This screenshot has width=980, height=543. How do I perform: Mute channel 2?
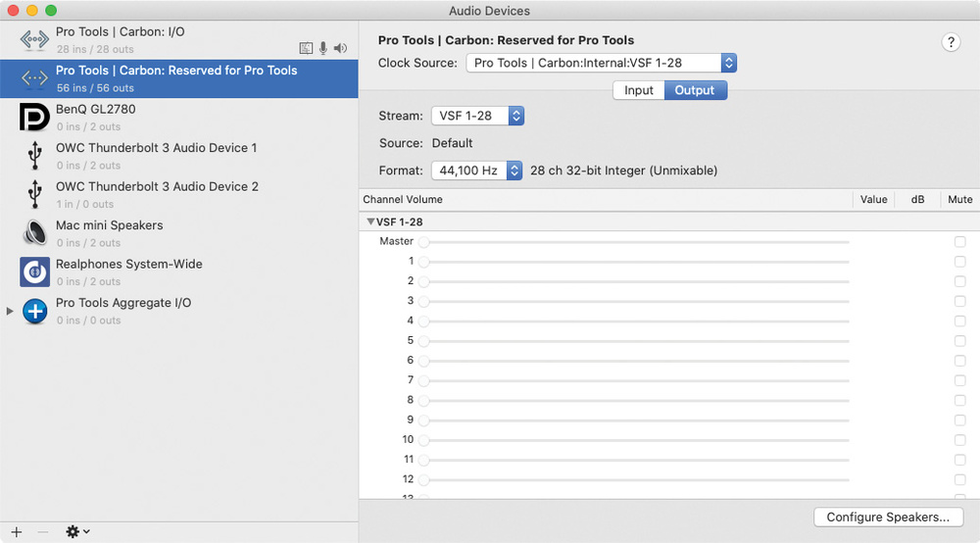960,281
